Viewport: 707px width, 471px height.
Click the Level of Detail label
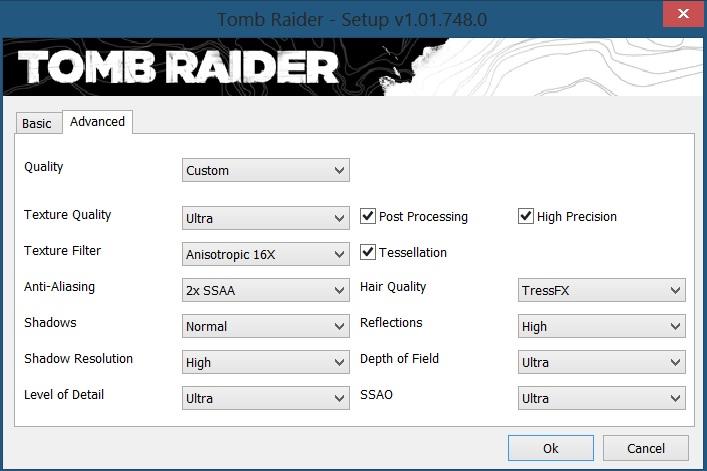[x=64, y=395]
